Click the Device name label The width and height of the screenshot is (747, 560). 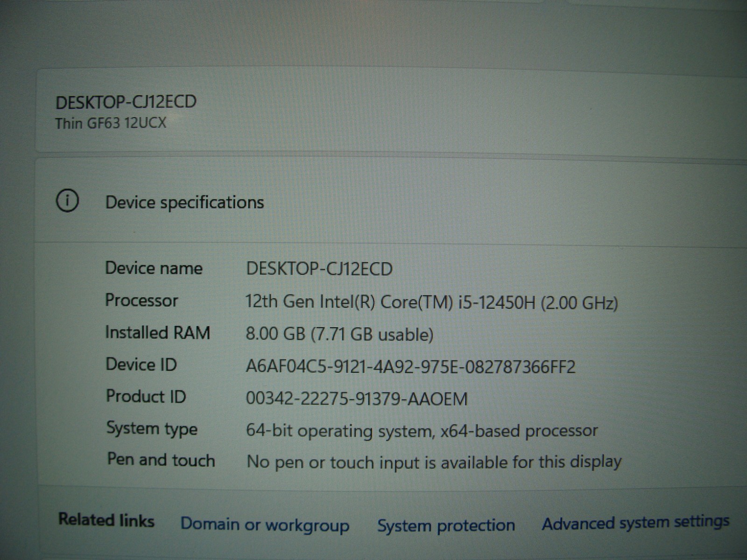click(154, 268)
